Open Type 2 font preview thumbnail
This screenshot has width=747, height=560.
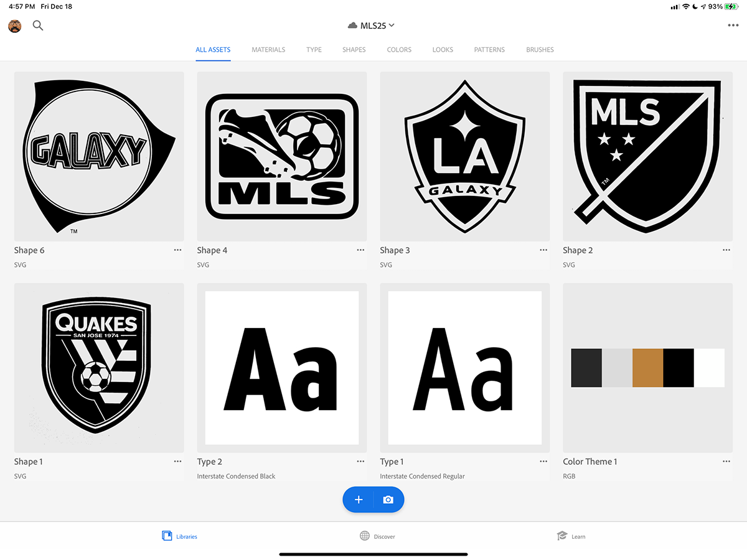coord(282,368)
